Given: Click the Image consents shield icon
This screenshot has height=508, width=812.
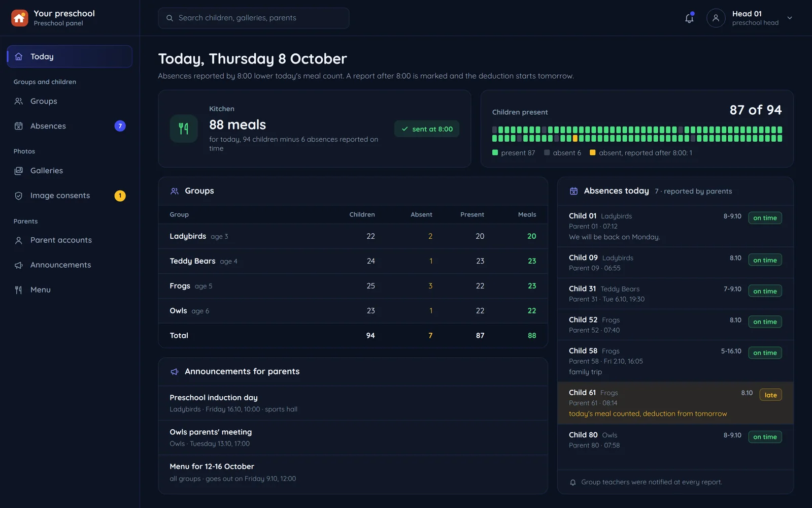Looking at the screenshot, I should [x=19, y=196].
